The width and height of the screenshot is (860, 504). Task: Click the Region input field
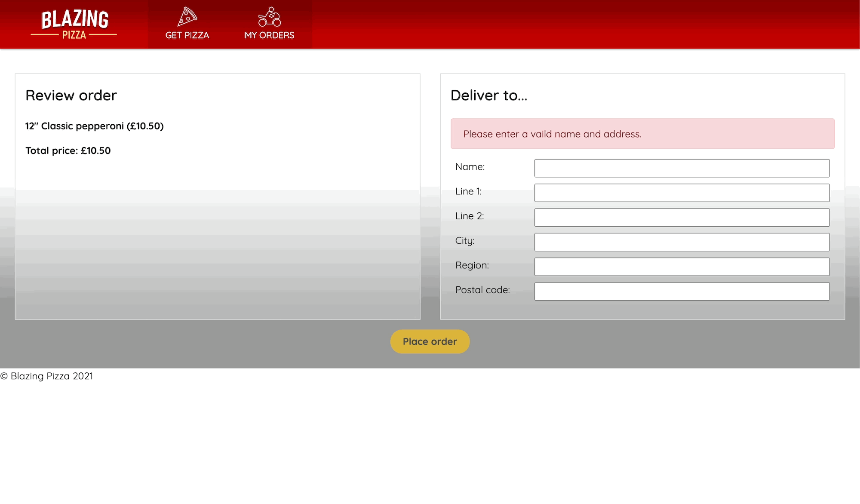[682, 267]
